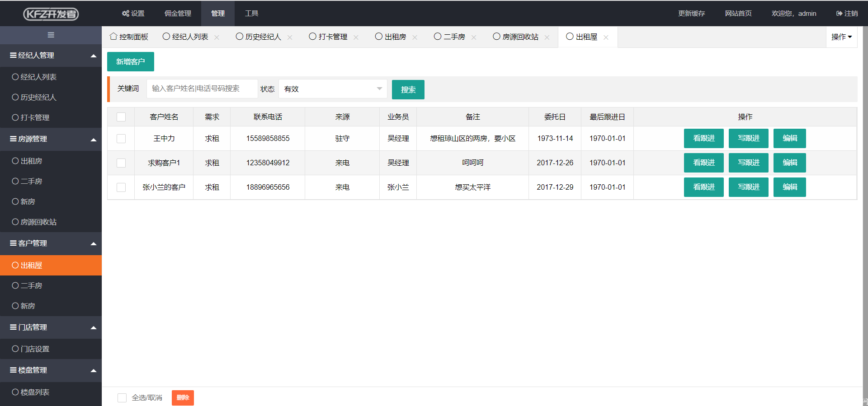Click the home icon on 控制面板 tab
868x406 pixels.
[113, 37]
